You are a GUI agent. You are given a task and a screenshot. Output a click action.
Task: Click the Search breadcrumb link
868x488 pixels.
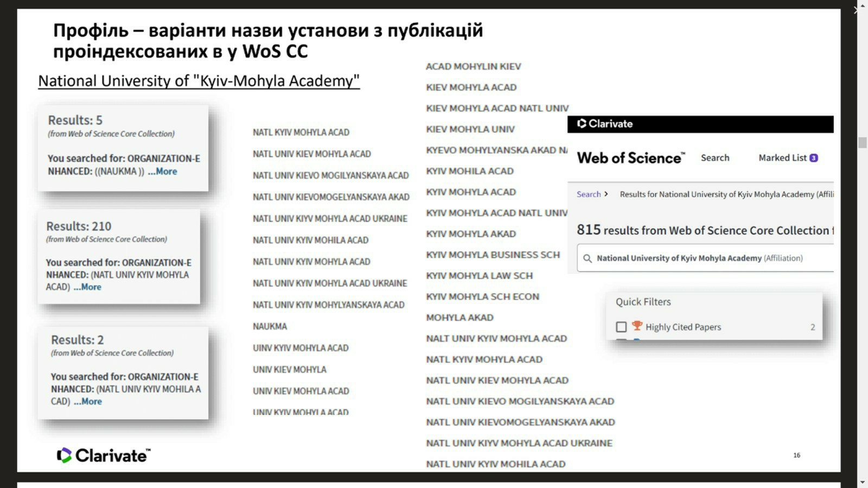click(588, 194)
